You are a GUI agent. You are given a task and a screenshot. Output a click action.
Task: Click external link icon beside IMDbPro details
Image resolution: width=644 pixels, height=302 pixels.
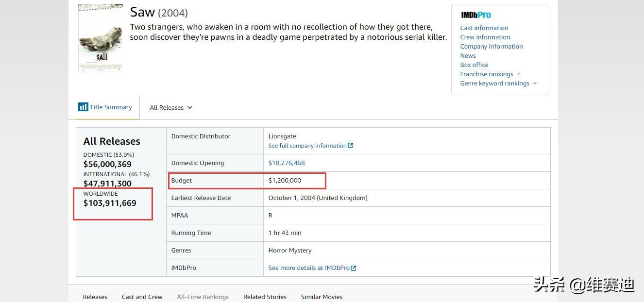pos(354,268)
